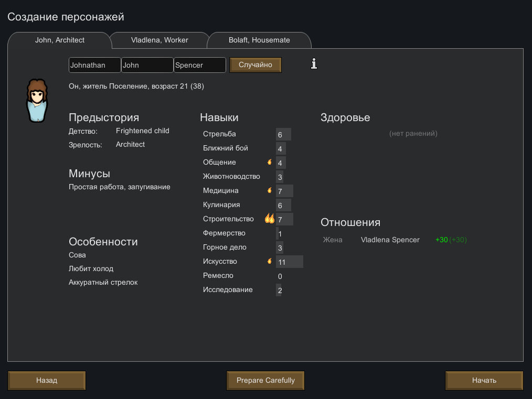Click the flame icon next to Искусство
This screenshot has width=532, height=399.
click(270, 261)
